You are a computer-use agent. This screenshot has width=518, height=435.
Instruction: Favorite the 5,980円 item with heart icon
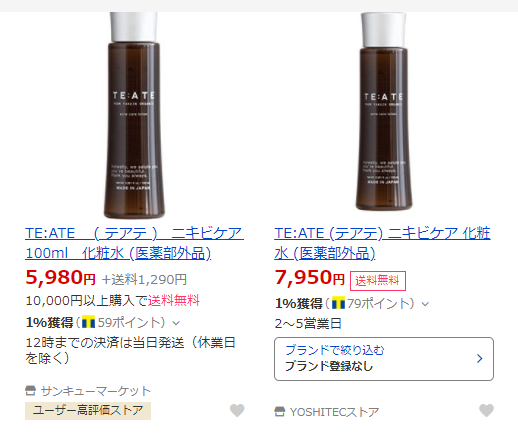click(x=237, y=410)
